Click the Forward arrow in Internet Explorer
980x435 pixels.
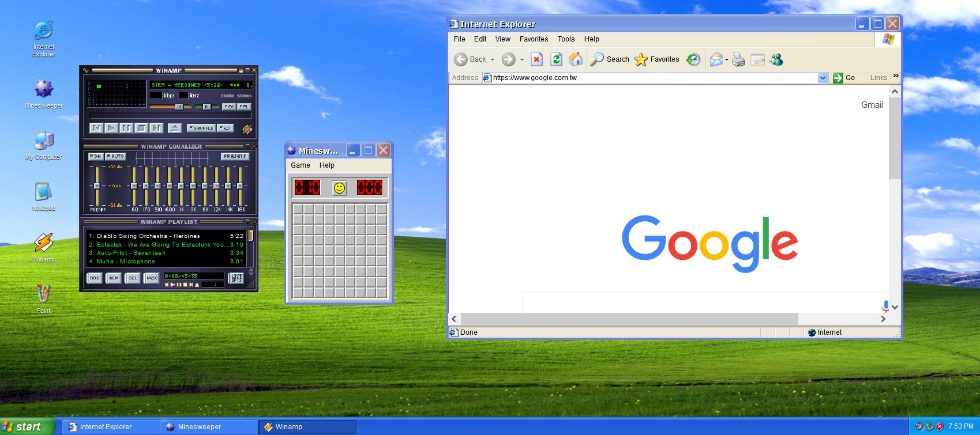click(x=508, y=59)
